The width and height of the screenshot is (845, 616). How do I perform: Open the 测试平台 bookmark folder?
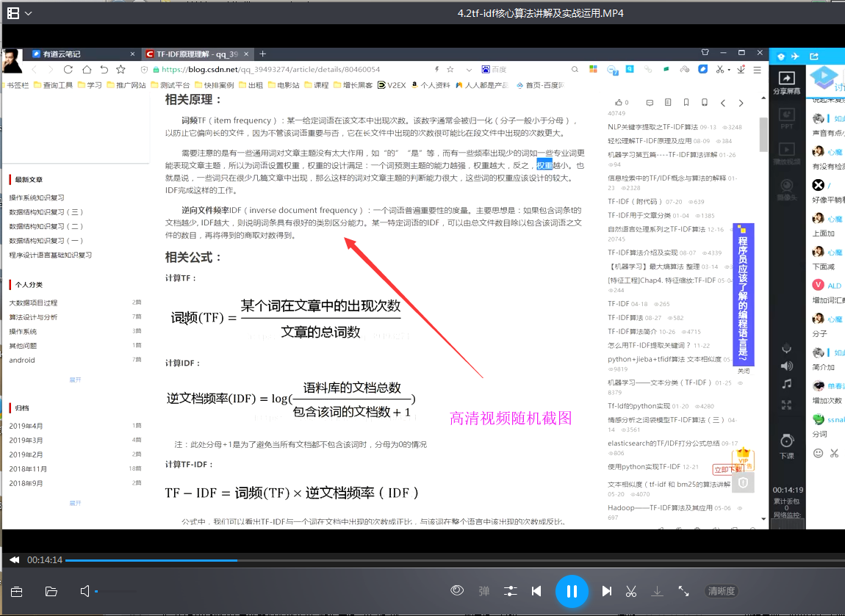click(x=170, y=85)
